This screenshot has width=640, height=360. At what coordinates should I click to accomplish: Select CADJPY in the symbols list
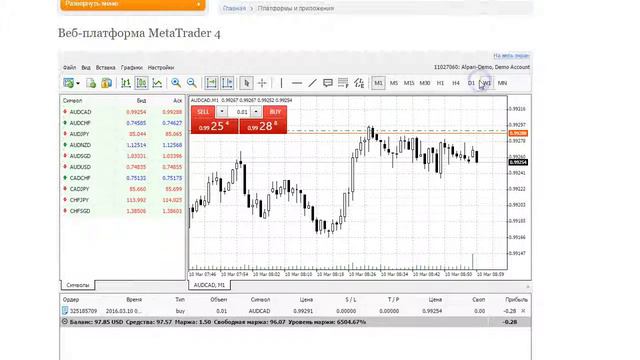[122, 189]
